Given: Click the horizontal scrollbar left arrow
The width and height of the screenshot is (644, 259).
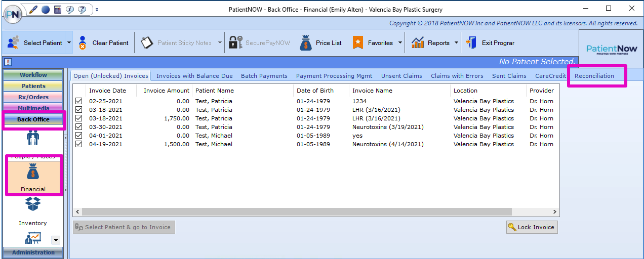Looking at the screenshot, I should click(x=78, y=212).
